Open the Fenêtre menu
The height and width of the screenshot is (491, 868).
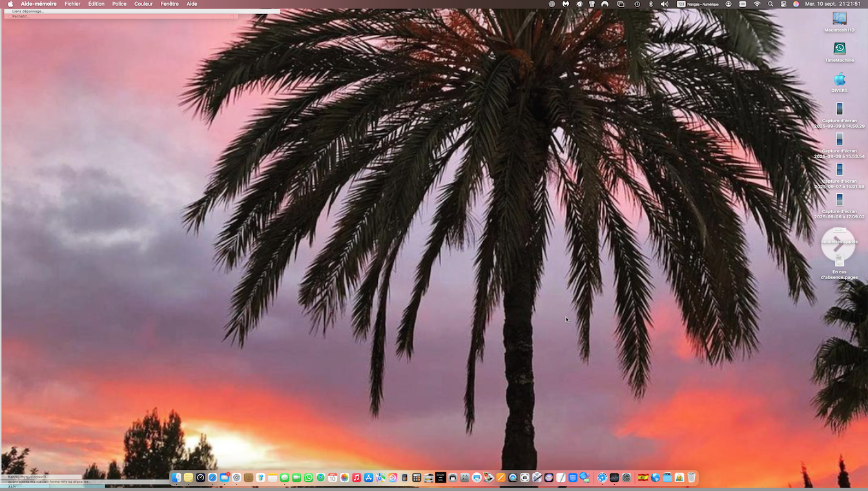click(x=170, y=4)
